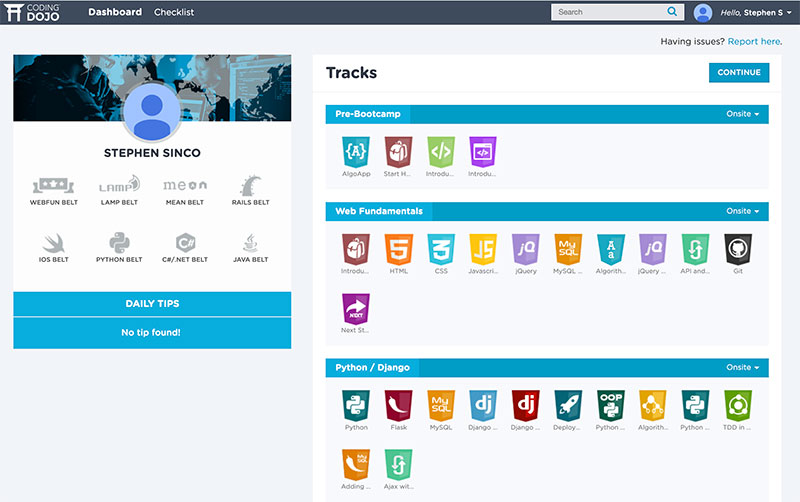Open the Javascri... course
The height and width of the screenshot is (502, 800).
(x=483, y=249)
